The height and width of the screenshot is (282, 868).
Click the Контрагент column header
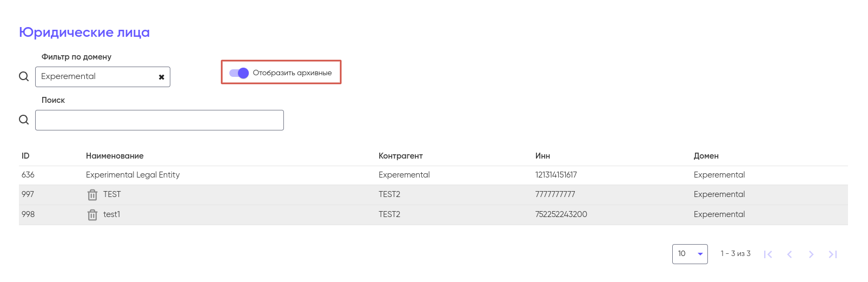(x=401, y=156)
